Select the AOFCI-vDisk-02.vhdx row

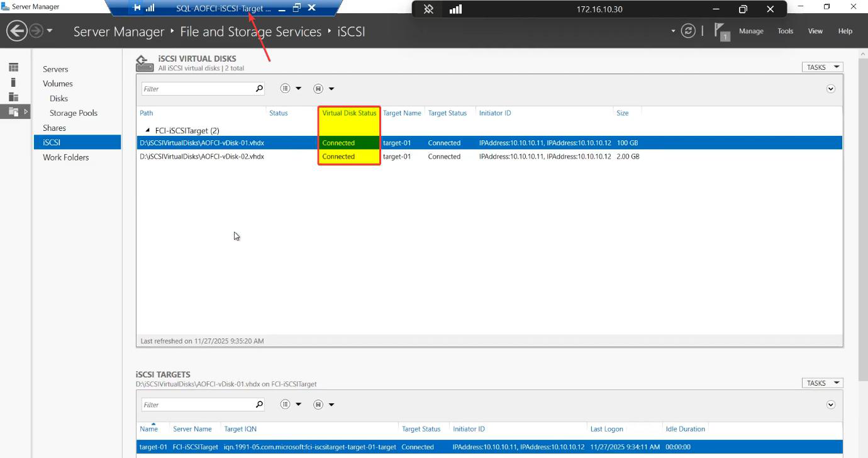click(x=489, y=157)
